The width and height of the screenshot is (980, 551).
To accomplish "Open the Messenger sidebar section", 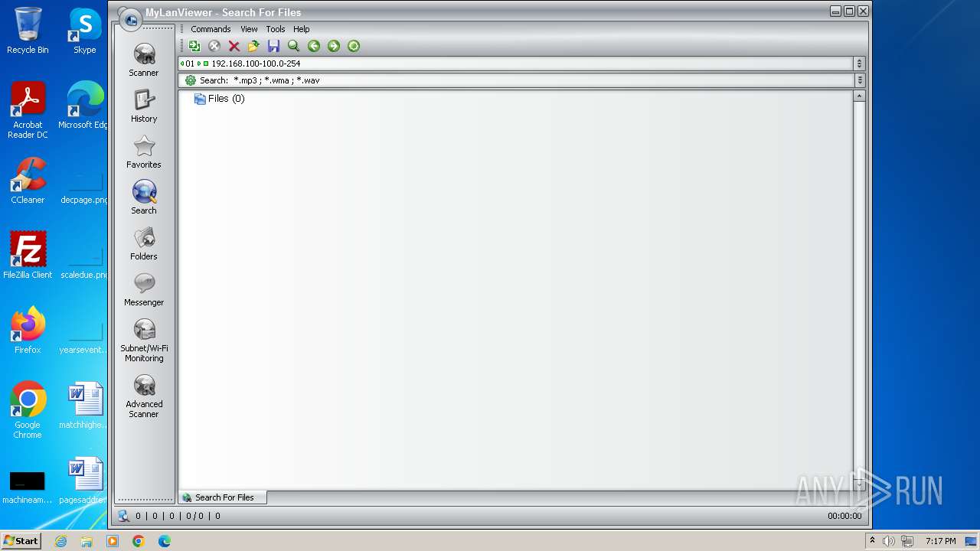I will click(144, 289).
